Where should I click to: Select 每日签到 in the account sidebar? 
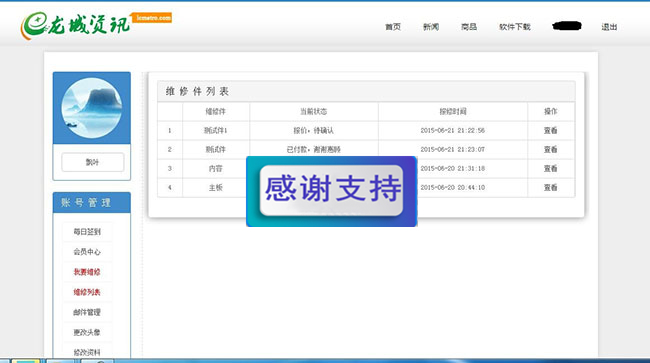coord(87,232)
